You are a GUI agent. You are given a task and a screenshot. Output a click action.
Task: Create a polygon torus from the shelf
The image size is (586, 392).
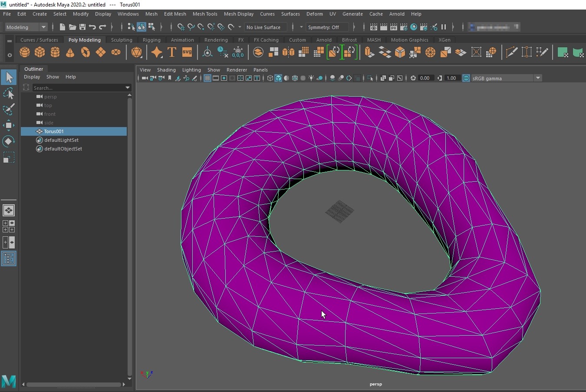click(86, 52)
